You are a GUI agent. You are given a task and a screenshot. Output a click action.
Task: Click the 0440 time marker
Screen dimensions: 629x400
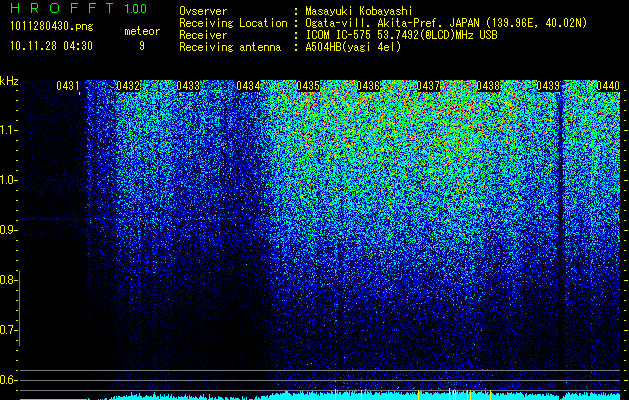pos(608,86)
